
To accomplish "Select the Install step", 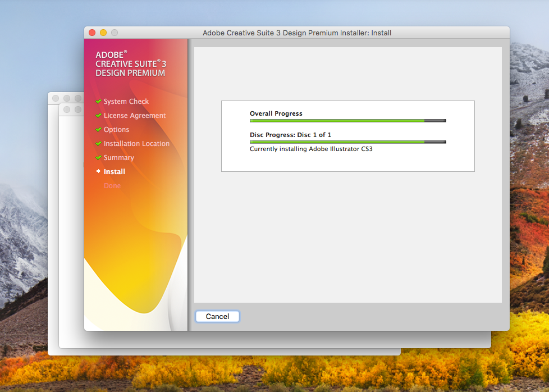I will click(114, 172).
